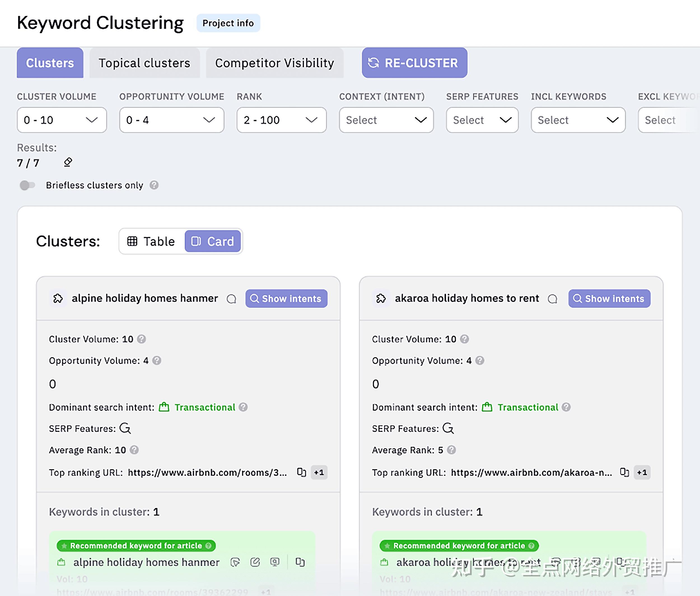The height and width of the screenshot is (596, 700).
Task: Clear filters with eraser icon
Action: 68,162
